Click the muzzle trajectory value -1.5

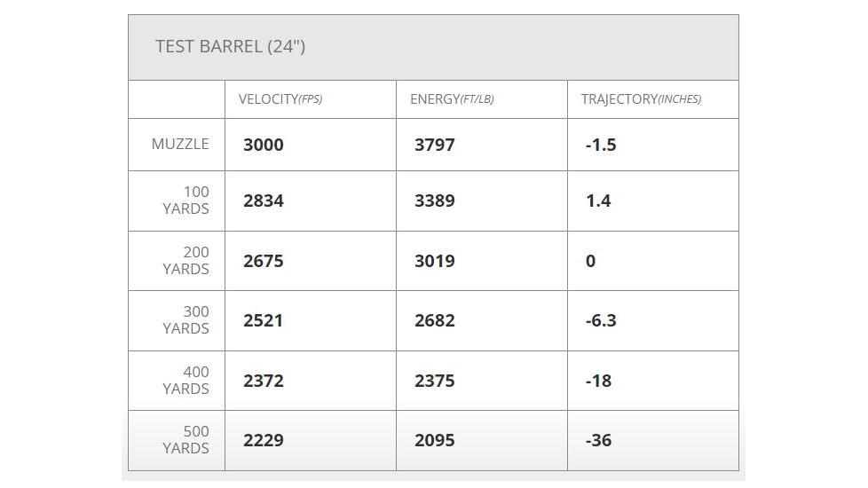point(601,145)
